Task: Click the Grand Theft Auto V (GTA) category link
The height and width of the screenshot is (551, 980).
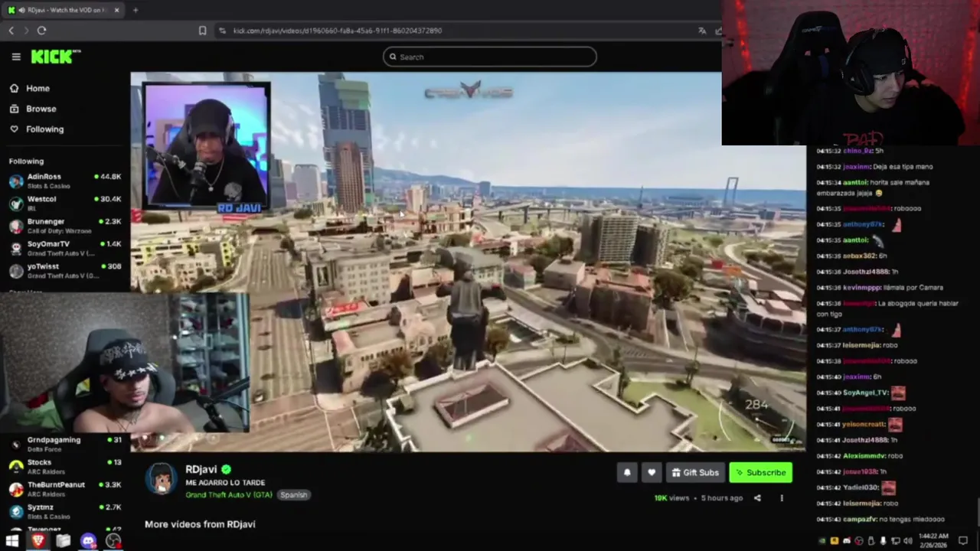Action: (229, 495)
